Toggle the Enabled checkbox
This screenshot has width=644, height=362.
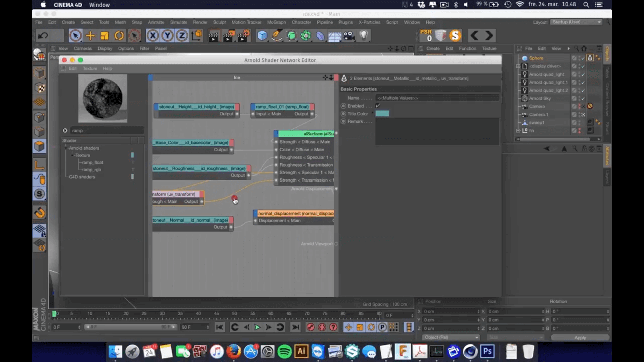377,106
